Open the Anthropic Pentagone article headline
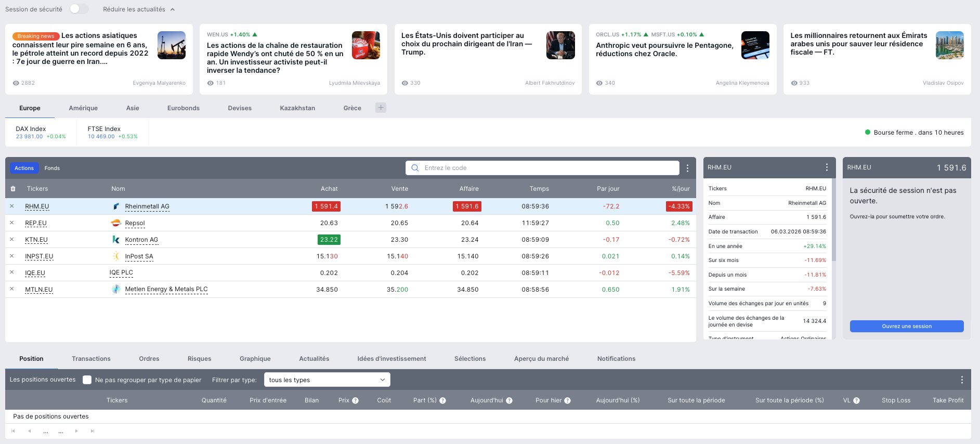The height and width of the screenshot is (444, 980). point(664,49)
